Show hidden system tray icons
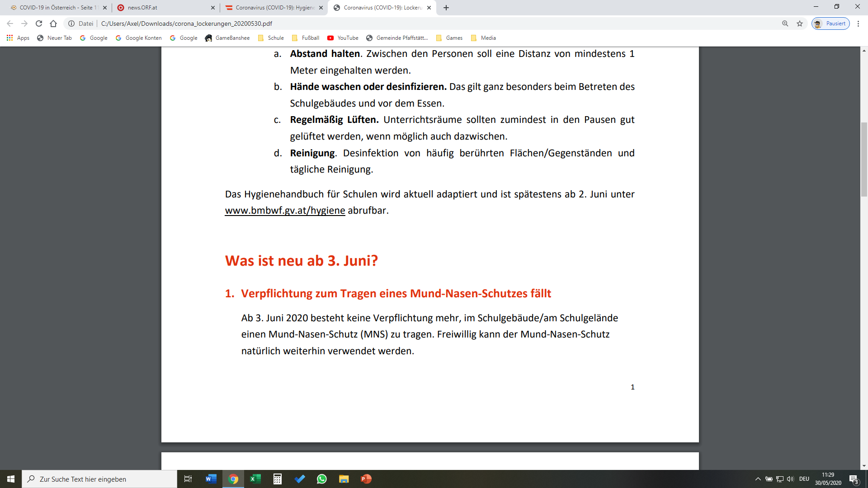Image resolution: width=868 pixels, height=488 pixels. [x=758, y=479]
